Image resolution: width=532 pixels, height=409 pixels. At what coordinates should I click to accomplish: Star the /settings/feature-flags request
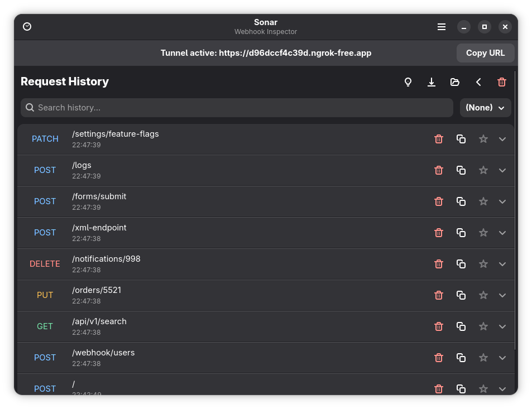coord(483,139)
